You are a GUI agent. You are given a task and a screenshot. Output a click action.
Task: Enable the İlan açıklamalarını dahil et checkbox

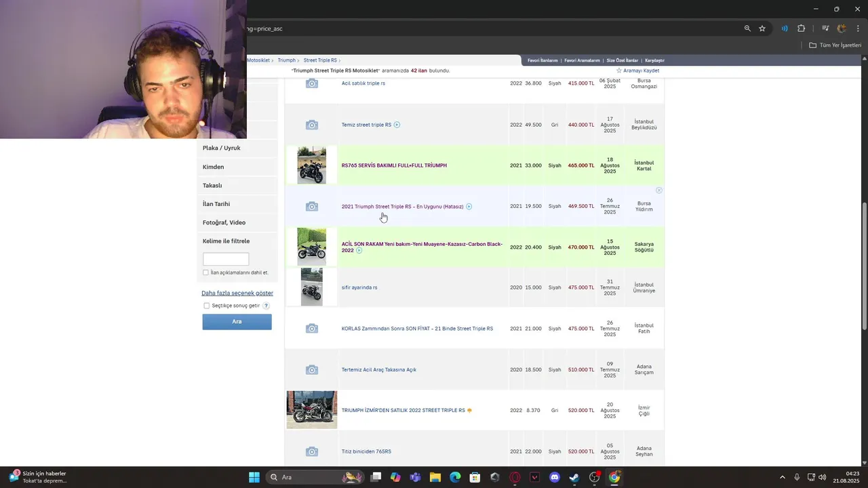pyautogui.click(x=205, y=272)
